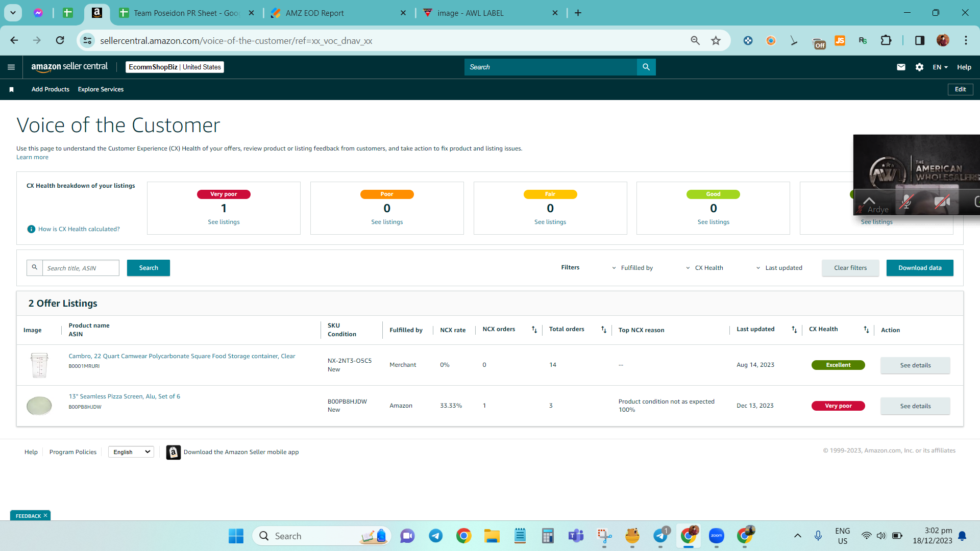
Task: Switch to image - AWL LABEL tab
Action: 490,13
